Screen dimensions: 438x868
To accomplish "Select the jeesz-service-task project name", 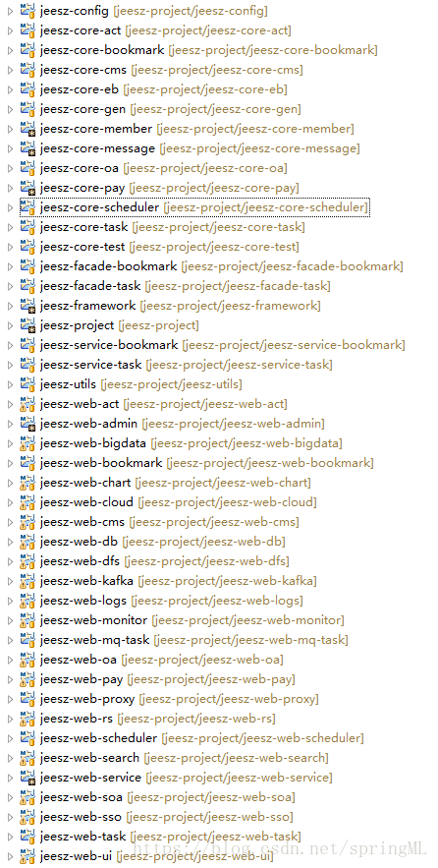I will coord(90,365).
